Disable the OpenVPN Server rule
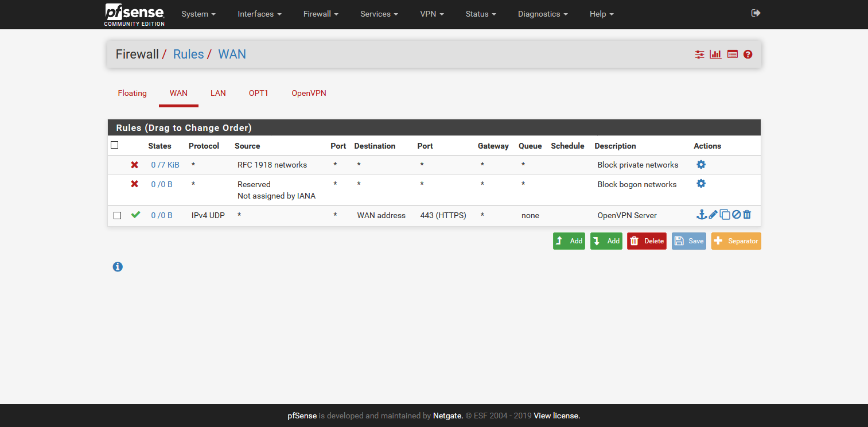 [x=737, y=215]
